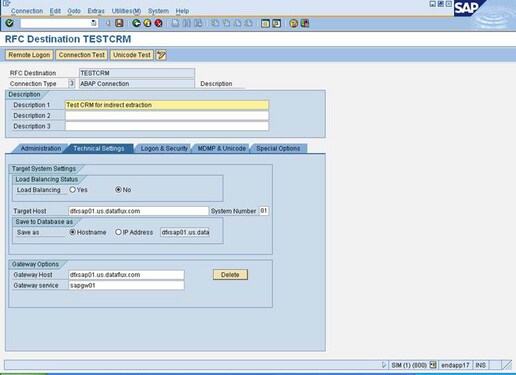Expand status bar fields triangle
Screen dimensions: 516x375
384,365
